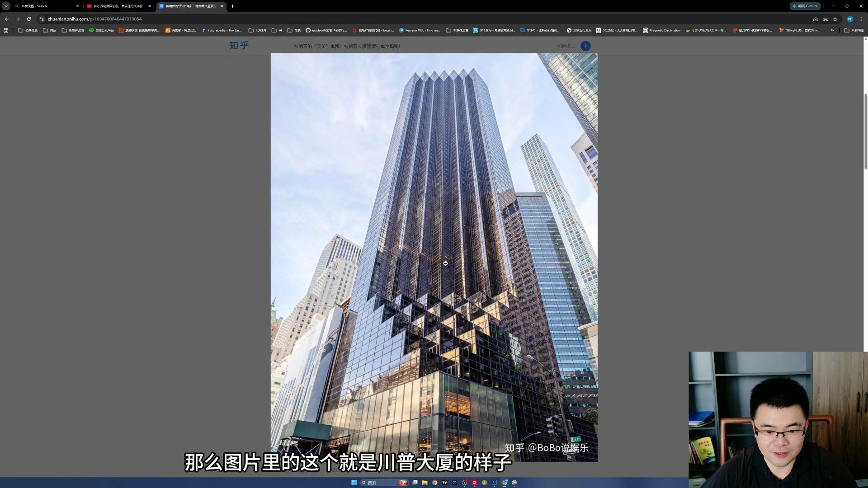Open the site information icon in address bar
Image resolution: width=868 pixels, height=488 pixels.
(x=42, y=19)
